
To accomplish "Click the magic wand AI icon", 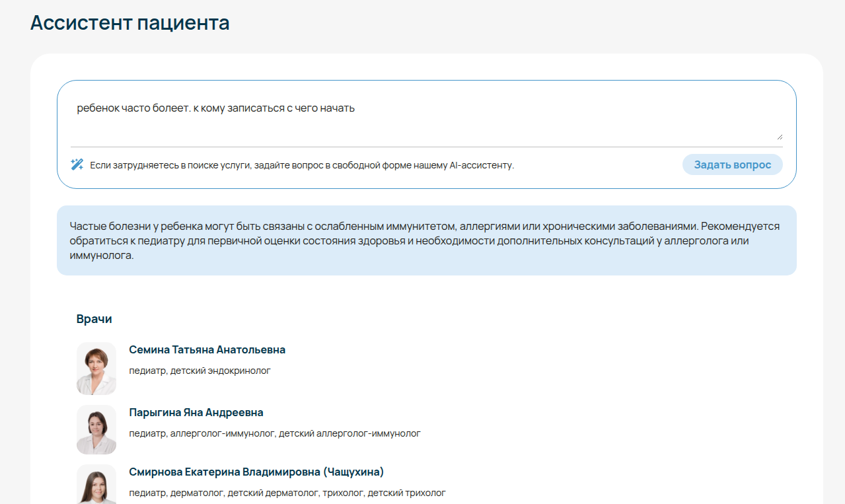I will click(x=77, y=164).
